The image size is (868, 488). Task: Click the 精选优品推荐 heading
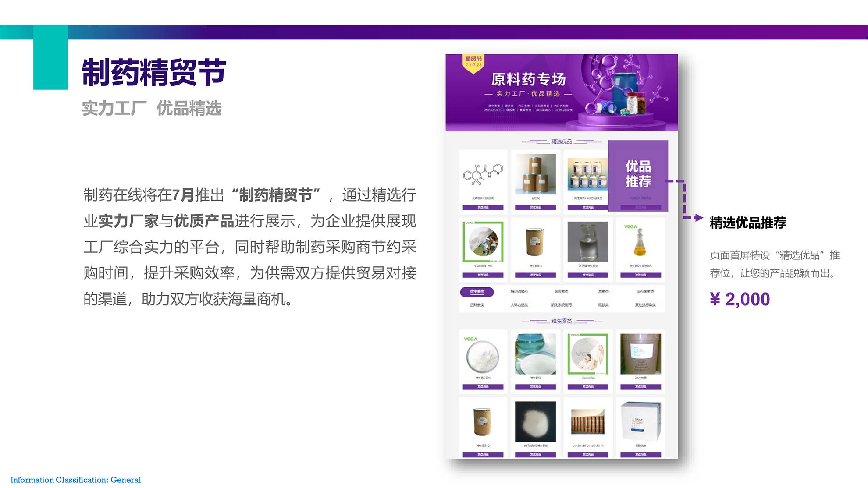[x=748, y=223]
